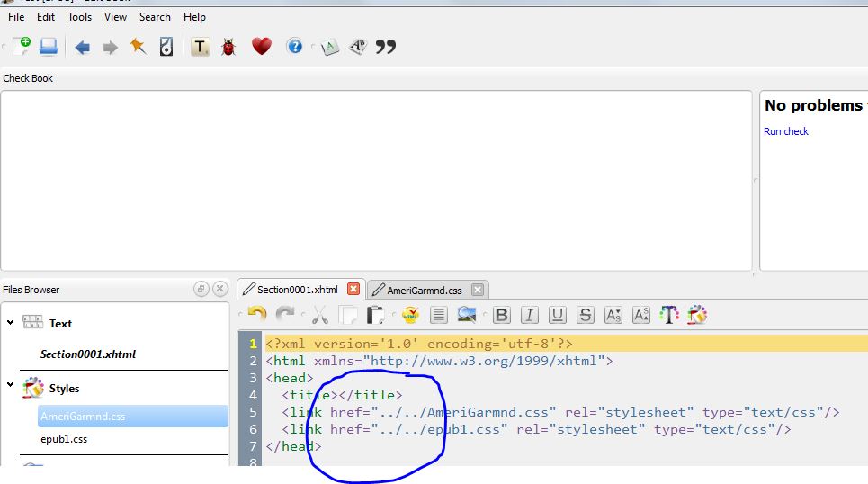
Task: Copy with the blank pages icon
Action: [348, 315]
